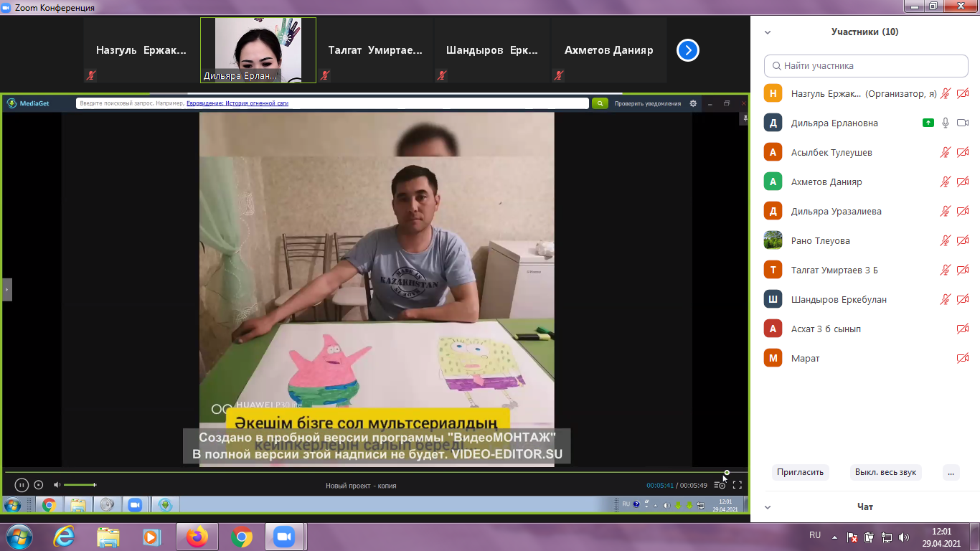Select participant 'Марат' in list
Image resolution: width=980 pixels, height=551 pixels.
pyautogui.click(x=867, y=358)
